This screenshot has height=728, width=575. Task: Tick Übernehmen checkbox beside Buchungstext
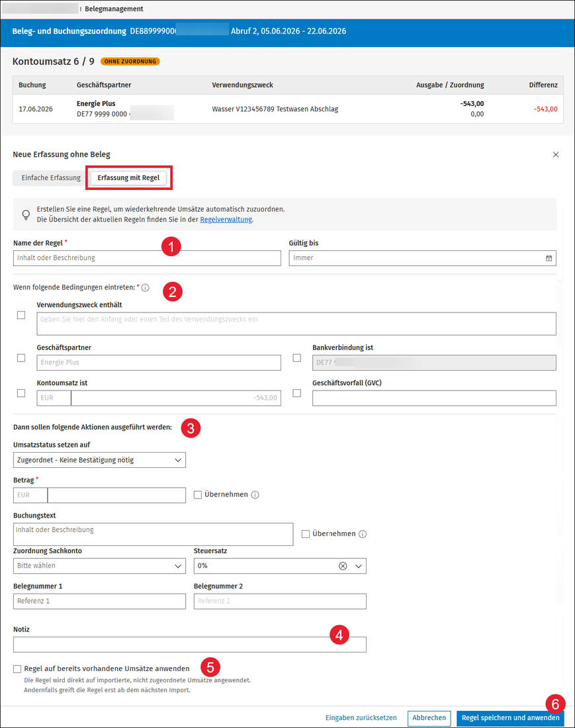(x=306, y=534)
